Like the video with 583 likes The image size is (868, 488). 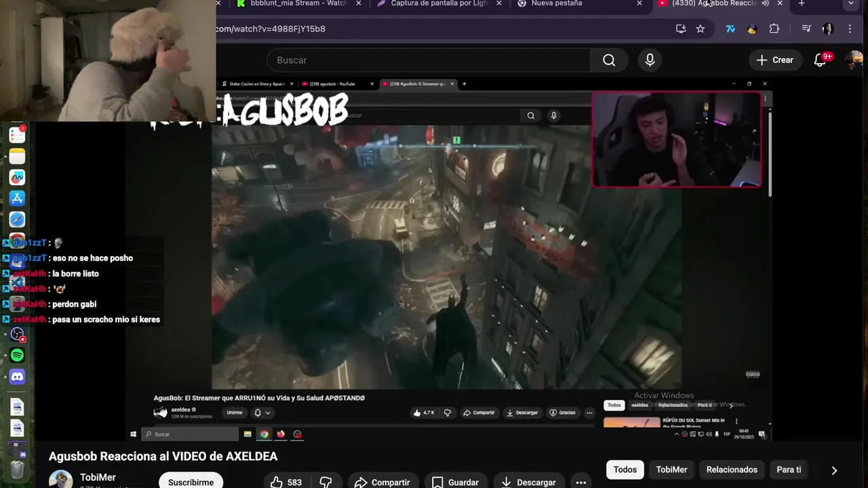point(285,482)
